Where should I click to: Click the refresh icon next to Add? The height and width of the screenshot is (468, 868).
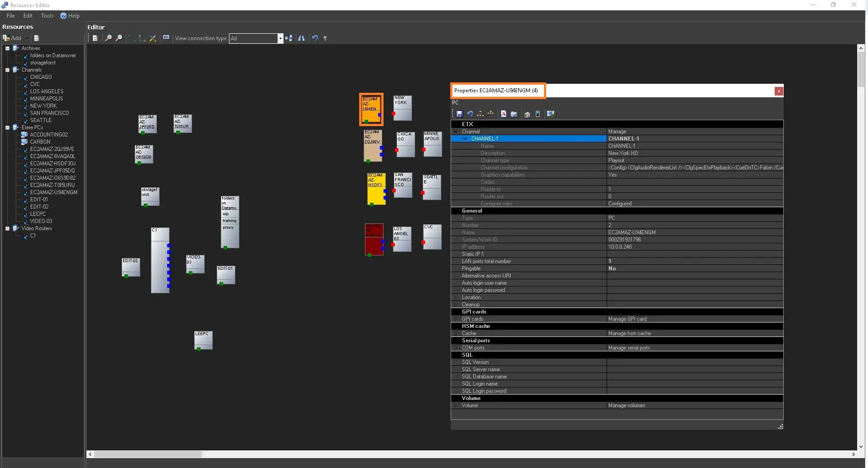[37, 38]
